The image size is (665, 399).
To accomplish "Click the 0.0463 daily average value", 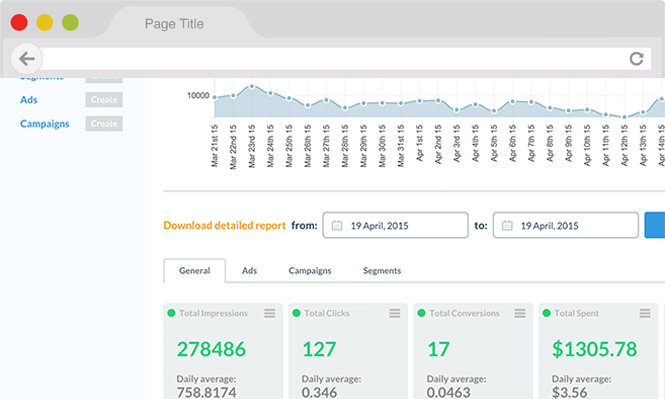I will pyautogui.click(x=449, y=392).
